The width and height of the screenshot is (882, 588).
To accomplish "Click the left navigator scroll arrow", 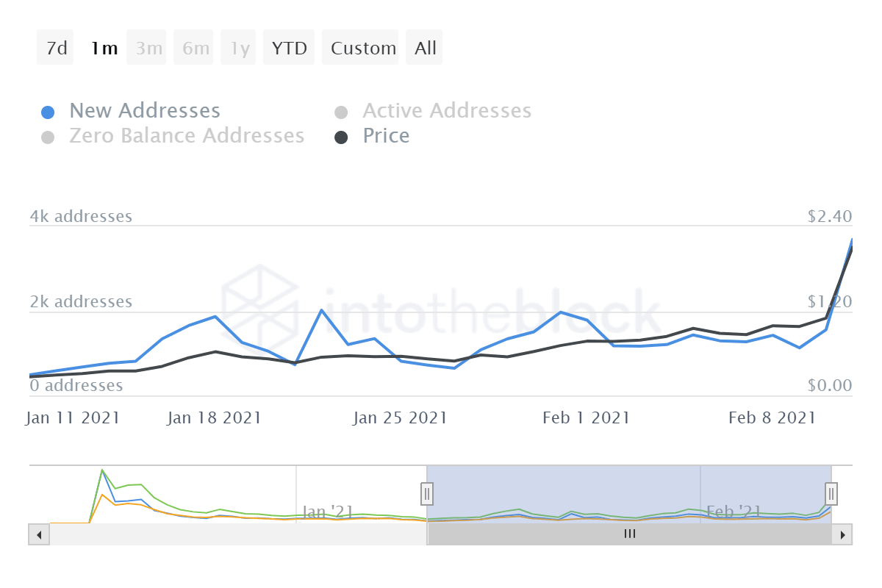I will tap(38, 534).
